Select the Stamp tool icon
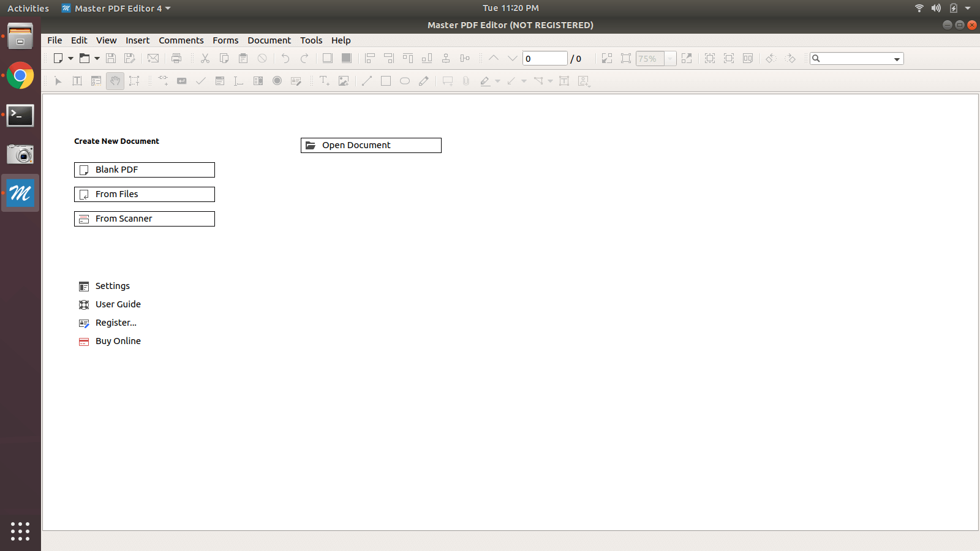Viewport: 980px width, 551px height. pyautogui.click(x=584, y=81)
